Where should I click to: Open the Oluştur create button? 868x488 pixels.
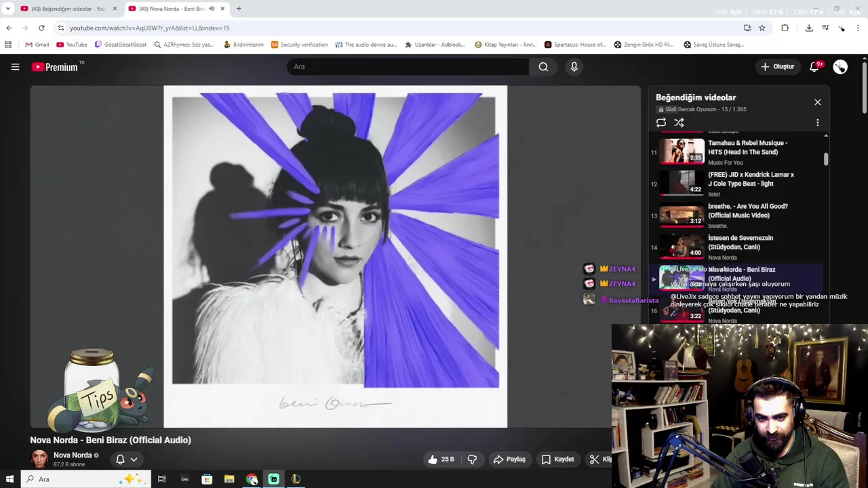click(x=777, y=66)
